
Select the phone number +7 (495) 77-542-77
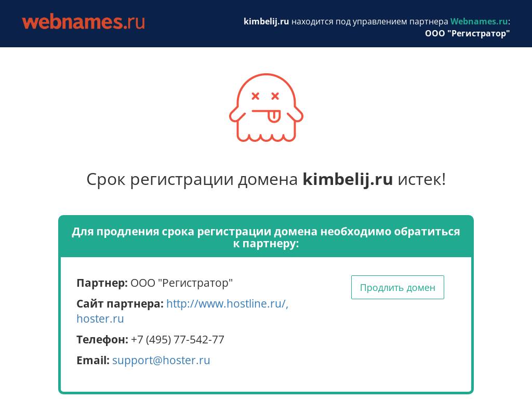(x=177, y=339)
